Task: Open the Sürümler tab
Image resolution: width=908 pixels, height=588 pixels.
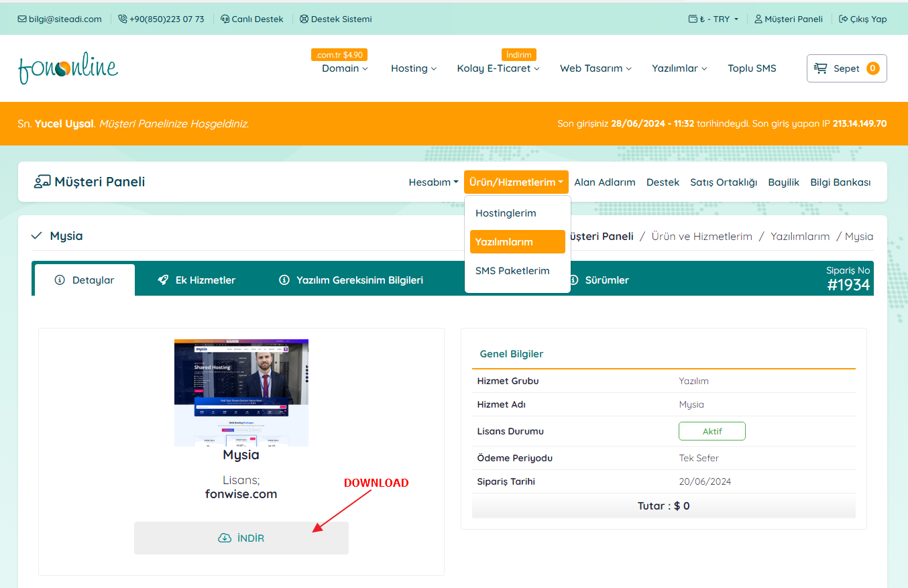Action: pyautogui.click(x=600, y=280)
